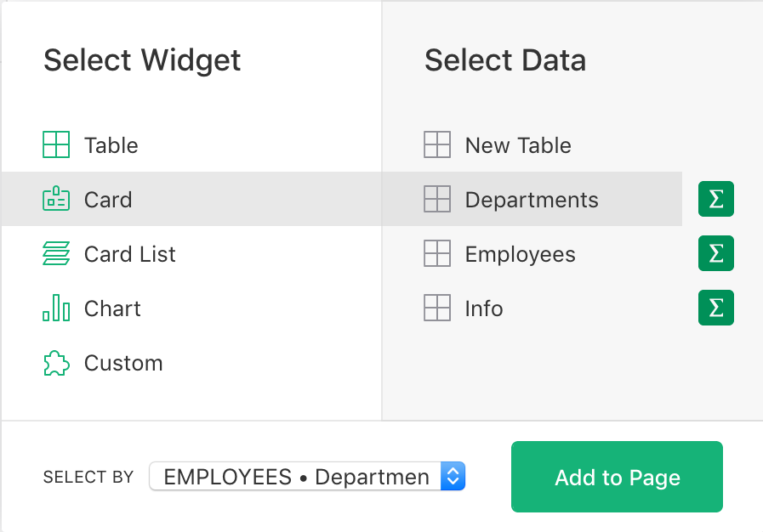Click the Table widget grid icon
This screenshot has height=532, width=763.
56,145
